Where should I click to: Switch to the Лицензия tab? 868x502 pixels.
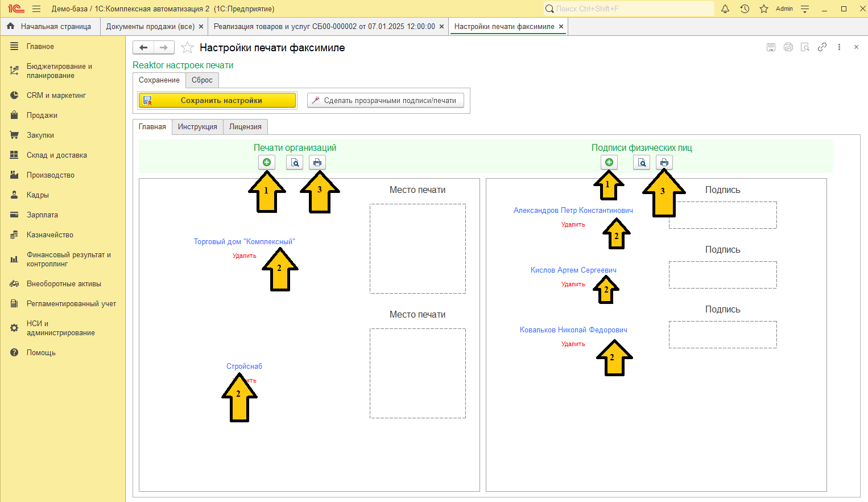[x=245, y=127]
